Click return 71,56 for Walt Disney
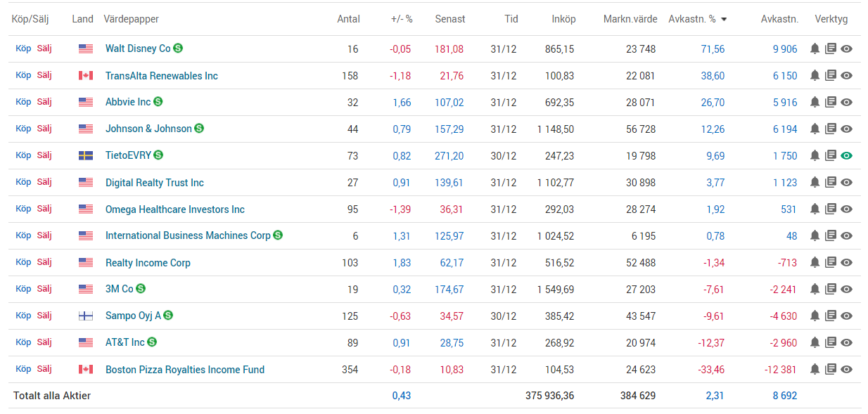 tap(713, 49)
